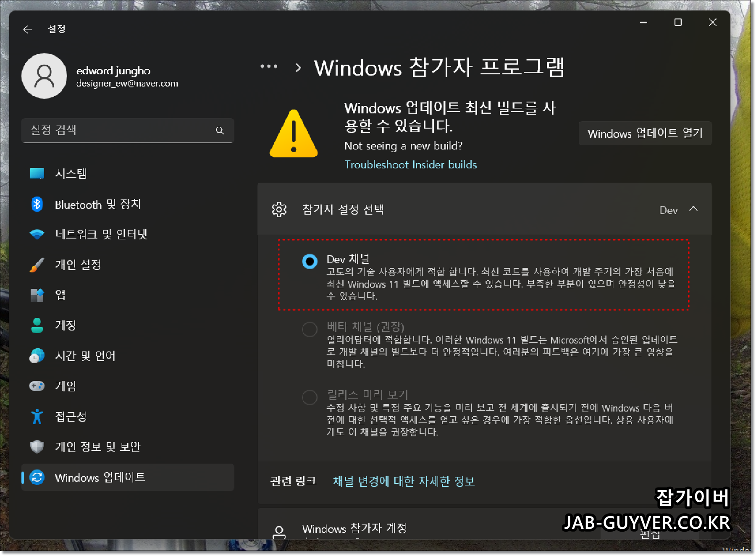Select the Dev 채널 radio button
Viewport: 756px width, 556px height.
pyautogui.click(x=310, y=261)
